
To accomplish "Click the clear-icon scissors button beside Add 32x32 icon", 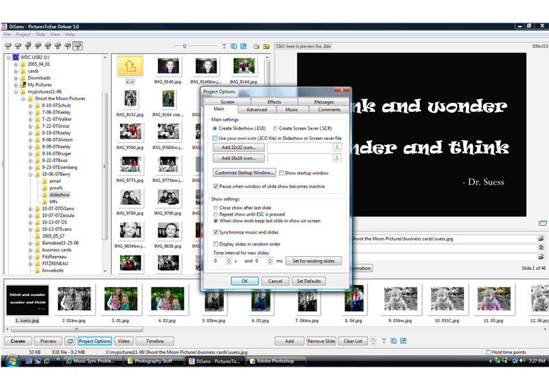I will [336, 147].
